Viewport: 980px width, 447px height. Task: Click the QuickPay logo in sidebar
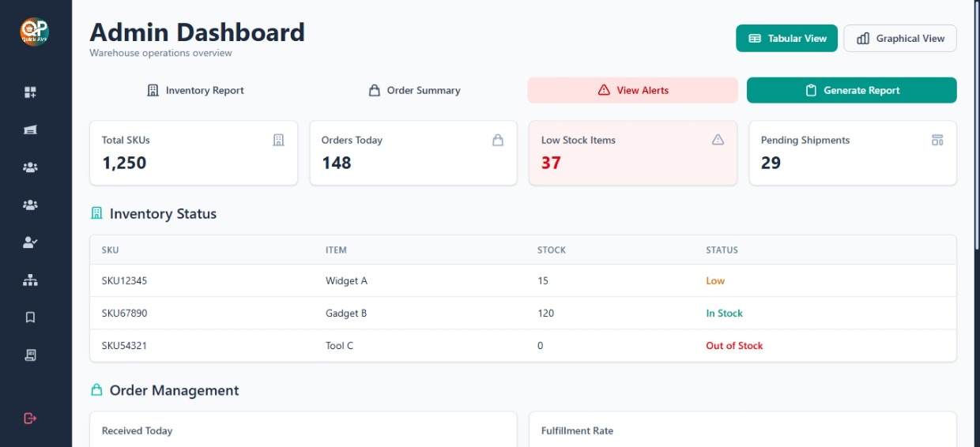pos(34,32)
